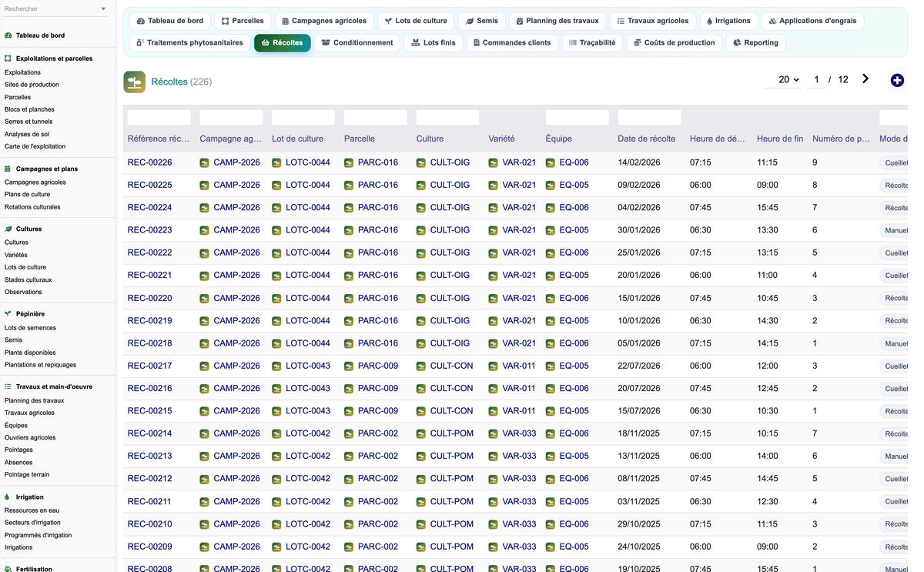Open Rotations culturales in sidebar
Screen dimensions: 924x572
tap(32, 207)
